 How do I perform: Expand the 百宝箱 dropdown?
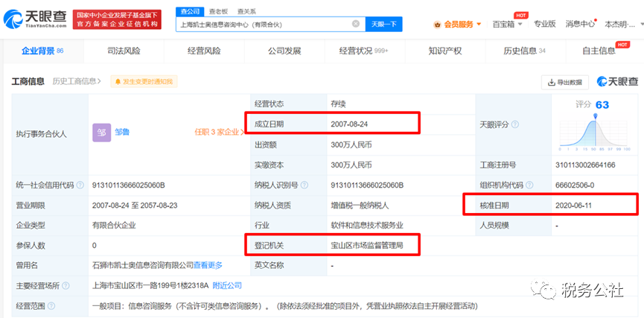coord(507,25)
